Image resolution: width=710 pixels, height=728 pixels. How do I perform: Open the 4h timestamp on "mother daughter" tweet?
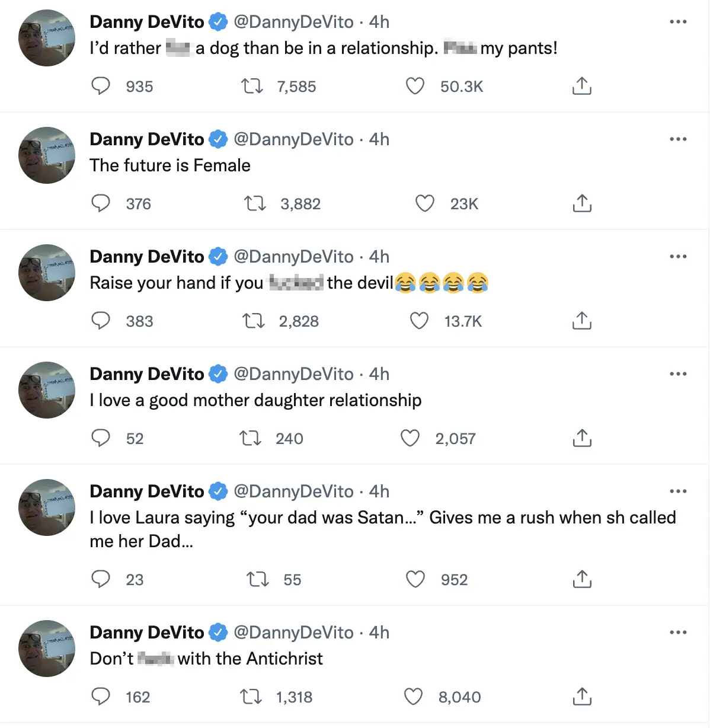pyautogui.click(x=379, y=374)
